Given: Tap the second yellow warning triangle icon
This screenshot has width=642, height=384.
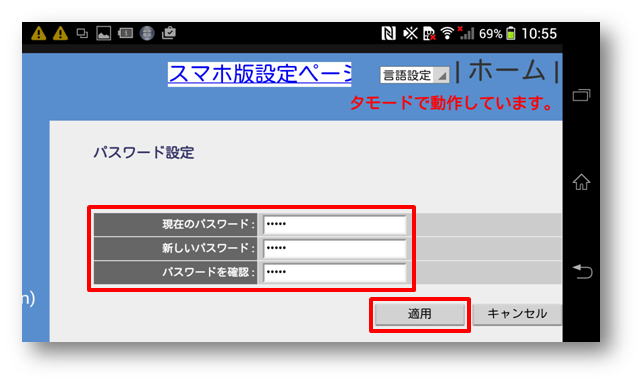Looking at the screenshot, I should coord(60,33).
